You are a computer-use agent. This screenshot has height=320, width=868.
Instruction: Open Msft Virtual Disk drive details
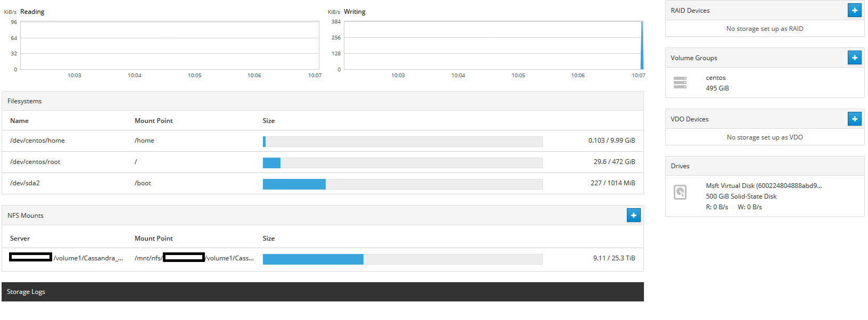click(x=765, y=196)
